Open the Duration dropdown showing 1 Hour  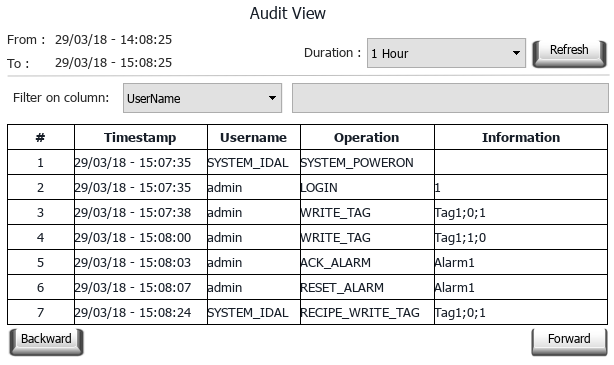pos(446,53)
